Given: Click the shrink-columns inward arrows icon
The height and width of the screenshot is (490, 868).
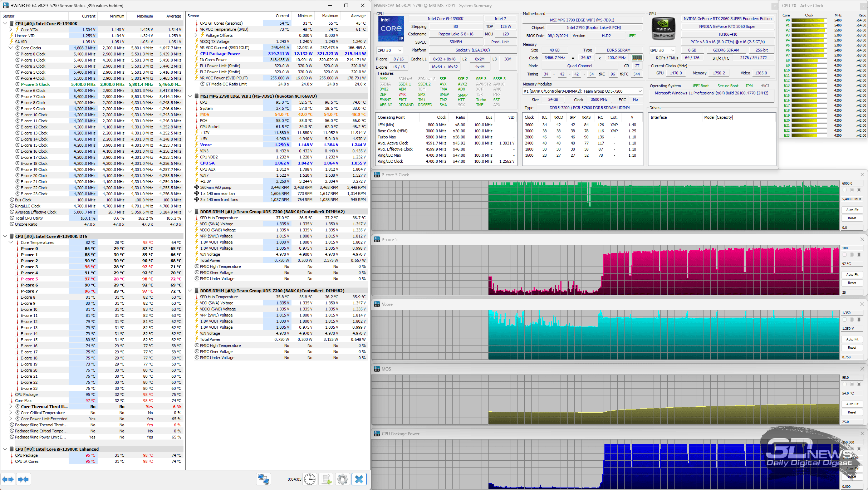Looking at the screenshot, I should click(23, 479).
